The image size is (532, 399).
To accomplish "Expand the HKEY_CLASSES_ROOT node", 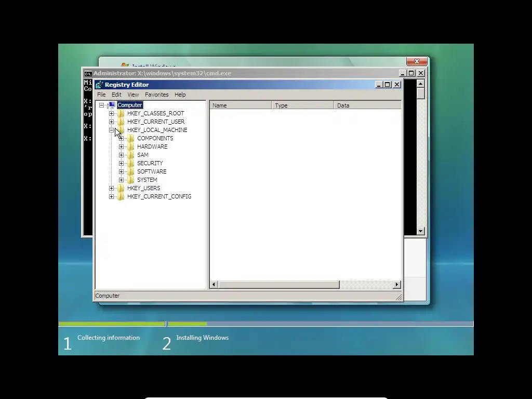I will pyautogui.click(x=111, y=113).
